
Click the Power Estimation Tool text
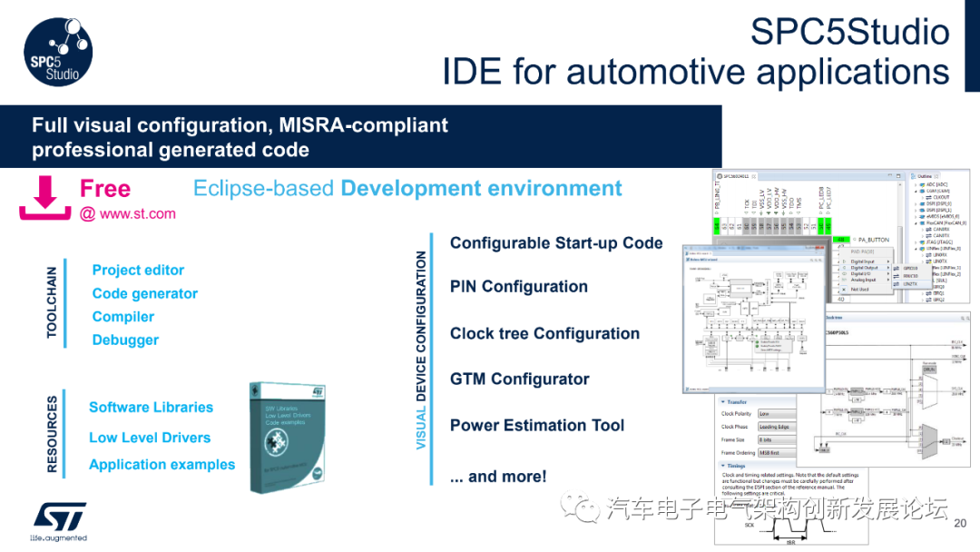click(x=537, y=425)
